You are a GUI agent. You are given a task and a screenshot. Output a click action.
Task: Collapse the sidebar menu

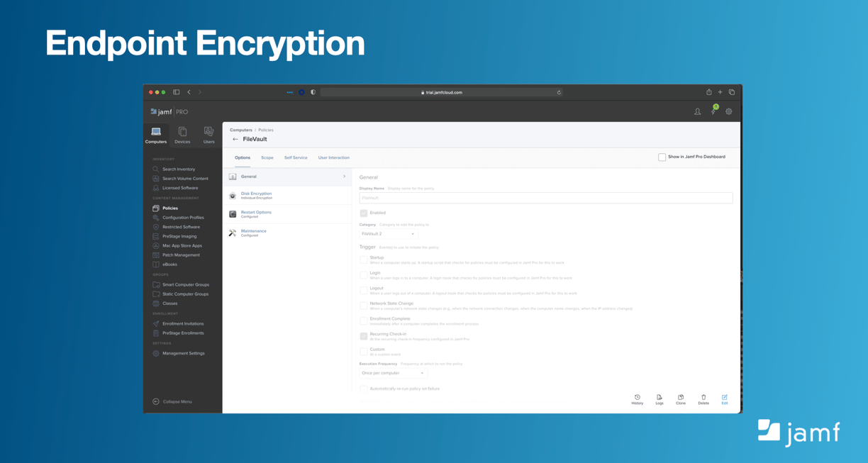click(172, 402)
